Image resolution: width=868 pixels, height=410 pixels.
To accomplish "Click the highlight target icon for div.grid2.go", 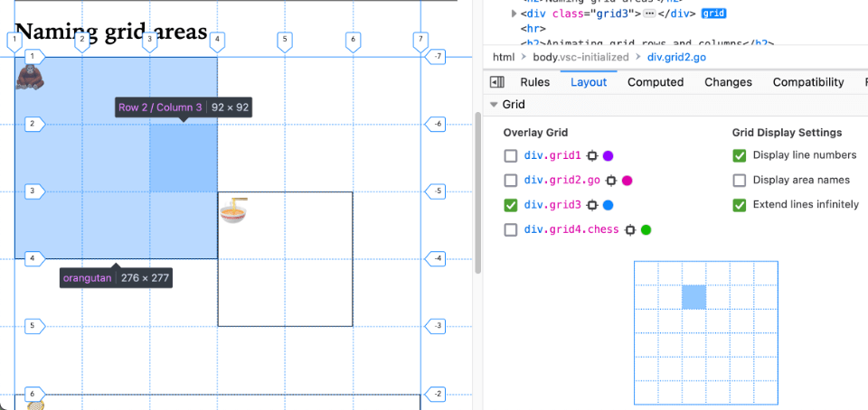I will [611, 180].
